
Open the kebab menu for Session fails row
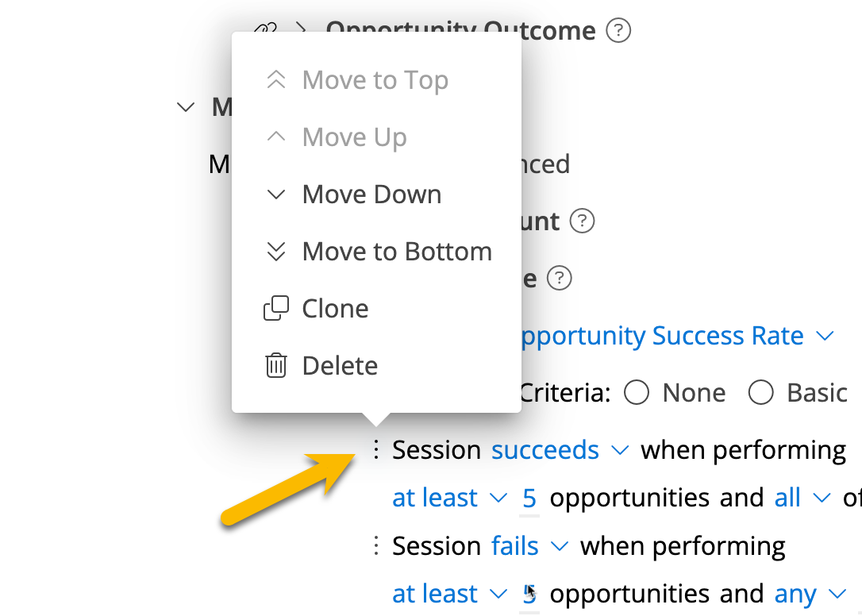click(376, 545)
